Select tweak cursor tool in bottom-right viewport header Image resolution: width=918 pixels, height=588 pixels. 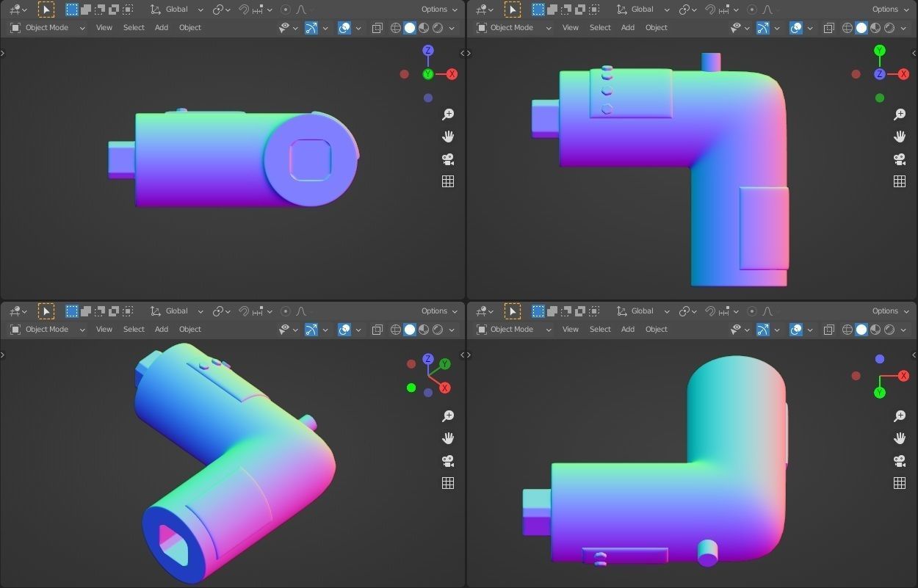(x=512, y=311)
